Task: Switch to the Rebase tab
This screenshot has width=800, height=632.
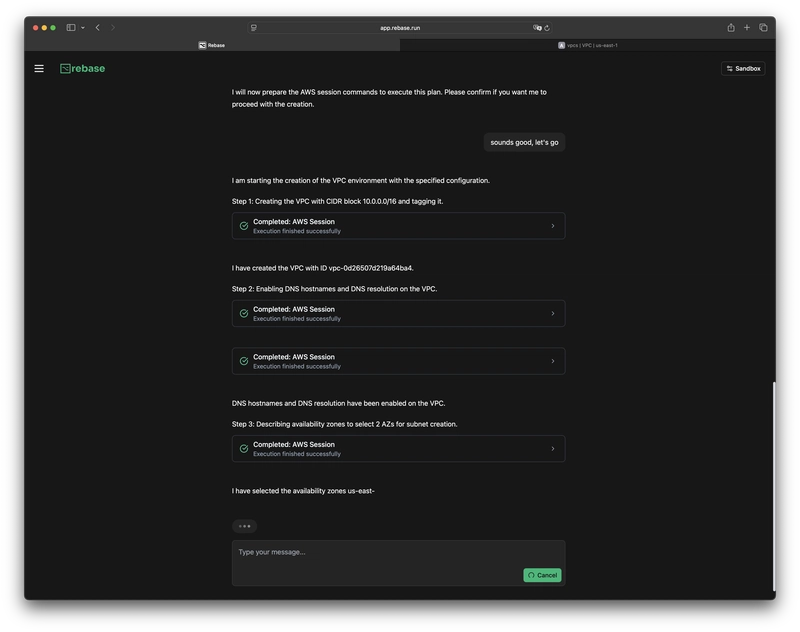Action: click(x=212, y=45)
